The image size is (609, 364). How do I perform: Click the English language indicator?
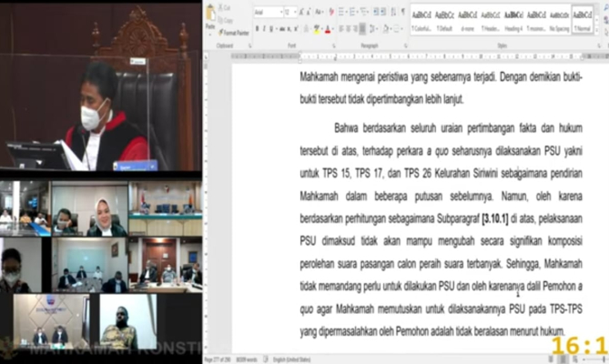pyautogui.click(x=294, y=360)
